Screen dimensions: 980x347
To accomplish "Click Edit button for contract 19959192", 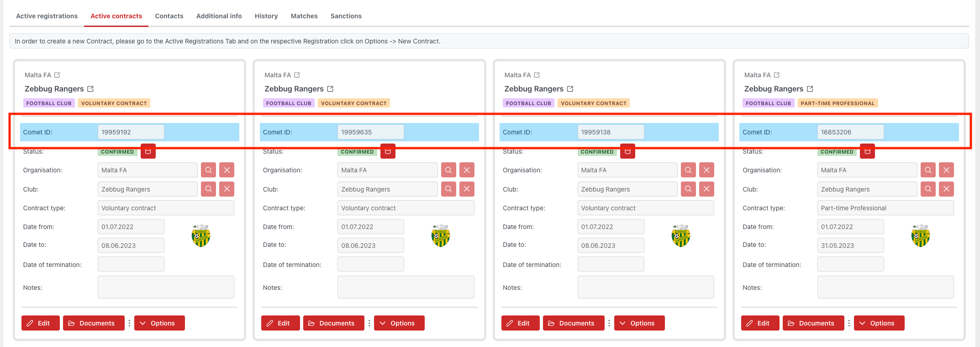I will coord(40,323).
